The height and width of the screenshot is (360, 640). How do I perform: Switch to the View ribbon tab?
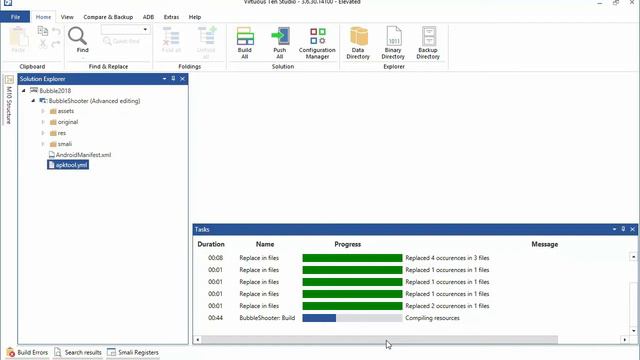click(x=67, y=17)
